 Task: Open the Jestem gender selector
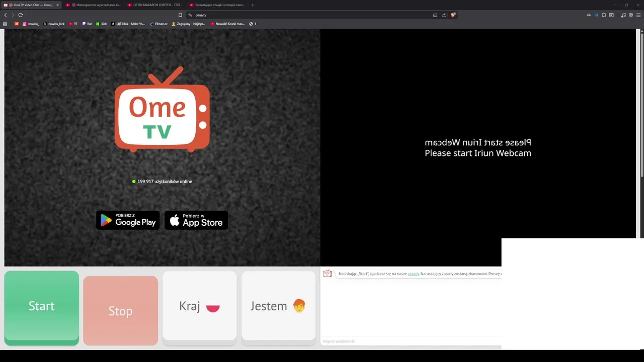click(278, 307)
